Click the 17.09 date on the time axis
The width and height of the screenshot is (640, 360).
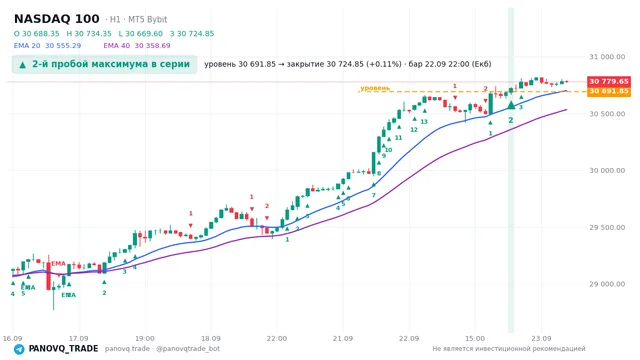click(78, 338)
